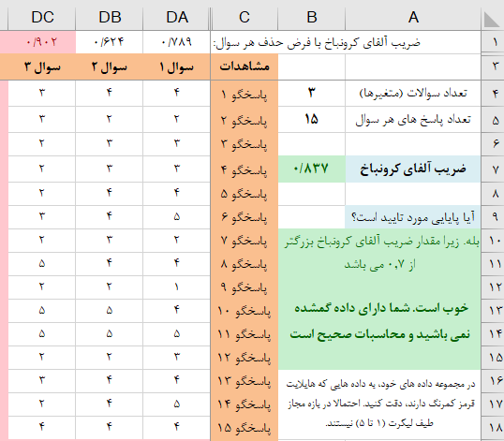504x441 pixels.
Task: Click the Cronbach alpha value ۰/۸۳۷
Action: [x=311, y=169]
